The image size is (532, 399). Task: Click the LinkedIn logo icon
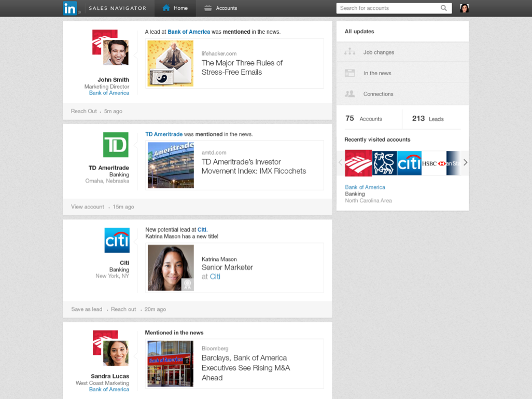click(70, 8)
